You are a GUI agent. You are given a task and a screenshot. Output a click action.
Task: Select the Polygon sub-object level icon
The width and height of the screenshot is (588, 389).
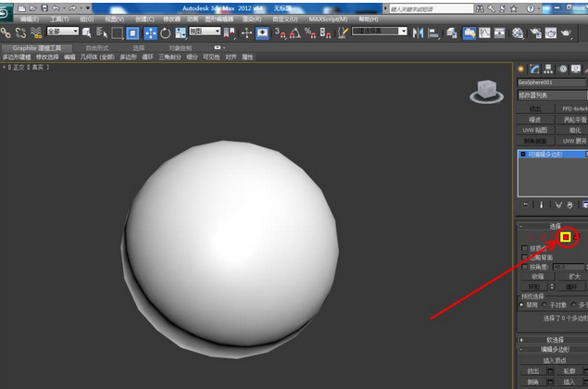pos(565,238)
